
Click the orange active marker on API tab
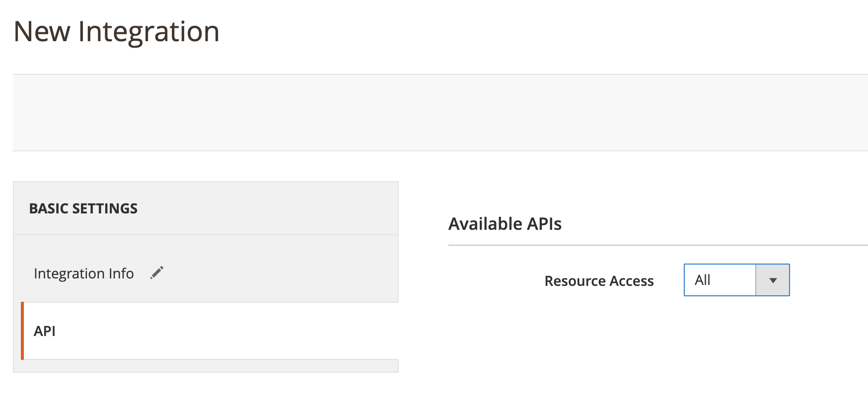(x=22, y=331)
